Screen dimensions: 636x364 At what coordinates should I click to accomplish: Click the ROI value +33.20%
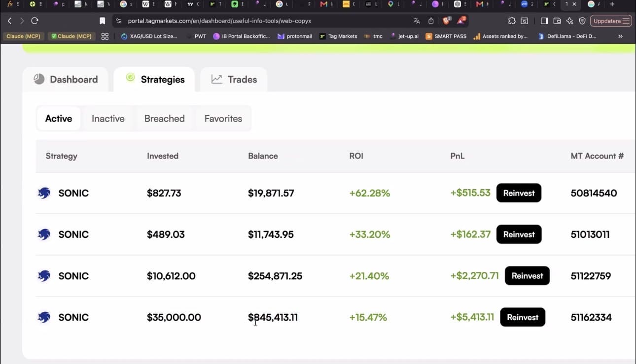click(x=370, y=234)
